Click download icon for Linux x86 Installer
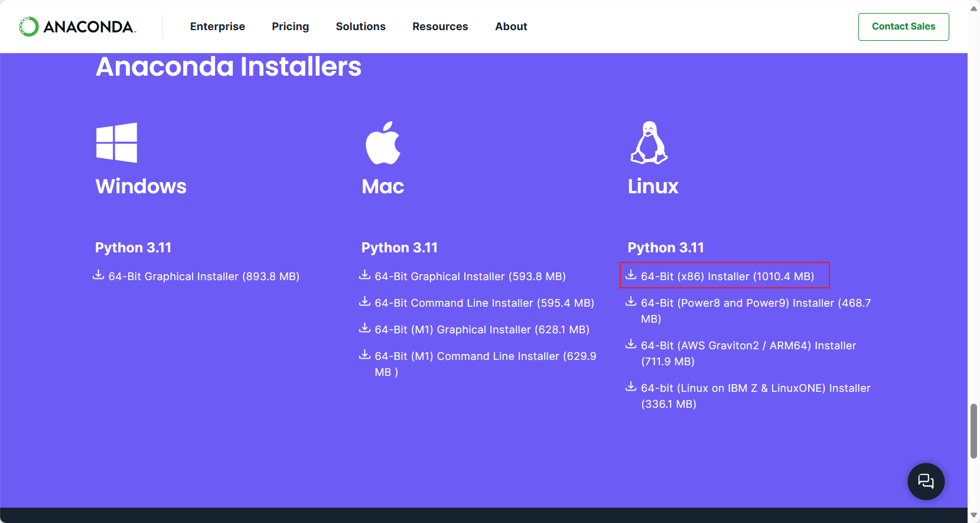The height and width of the screenshot is (523, 980). 631,275
